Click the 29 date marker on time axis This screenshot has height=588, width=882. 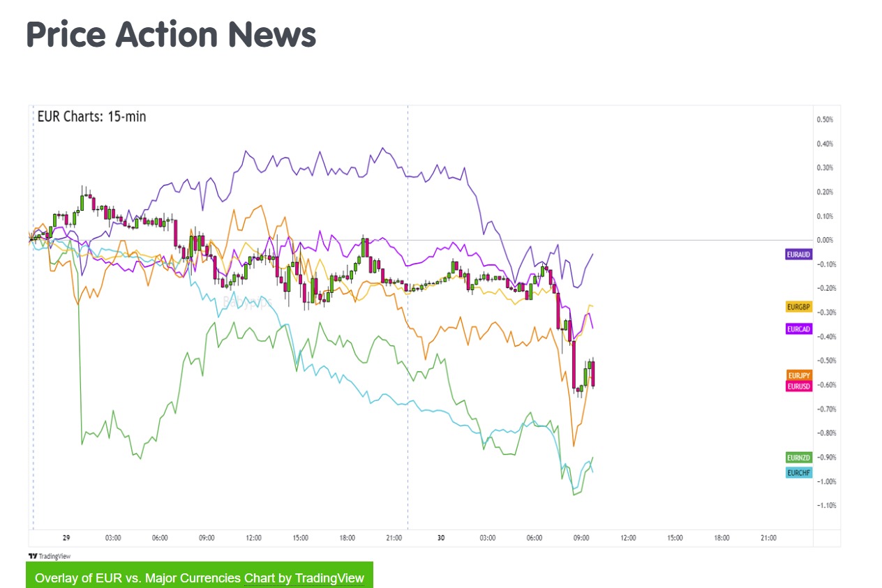coord(66,538)
